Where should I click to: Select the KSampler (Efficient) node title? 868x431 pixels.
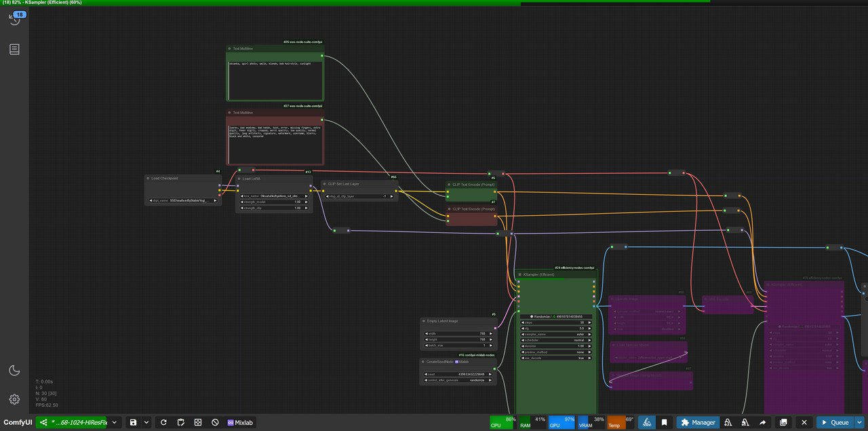point(539,274)
